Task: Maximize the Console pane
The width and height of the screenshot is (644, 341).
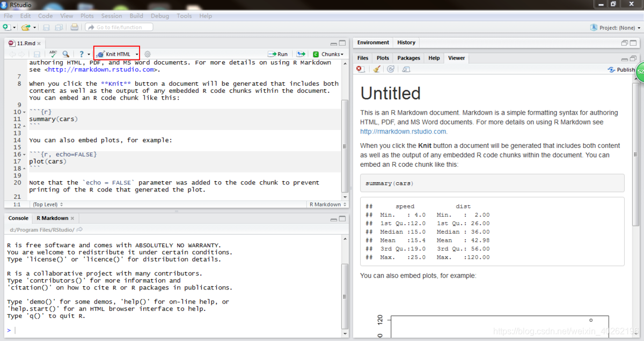Action: click(342, 219)
